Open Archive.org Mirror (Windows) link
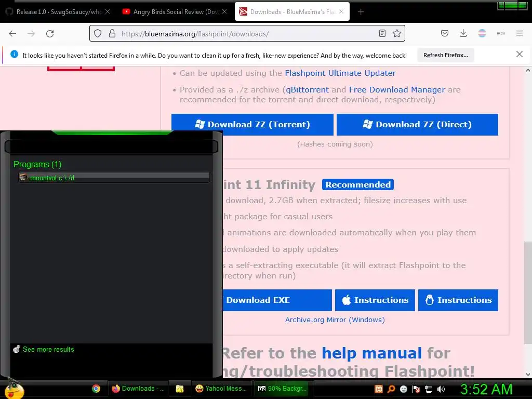The height and width of the screenshot is (399, 532). 335,320
